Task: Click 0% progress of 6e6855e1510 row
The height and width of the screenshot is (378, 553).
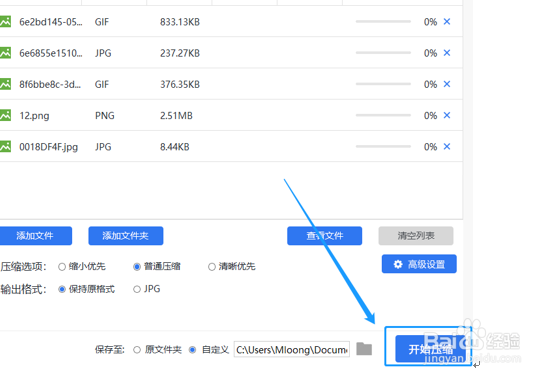Action: 430,53
